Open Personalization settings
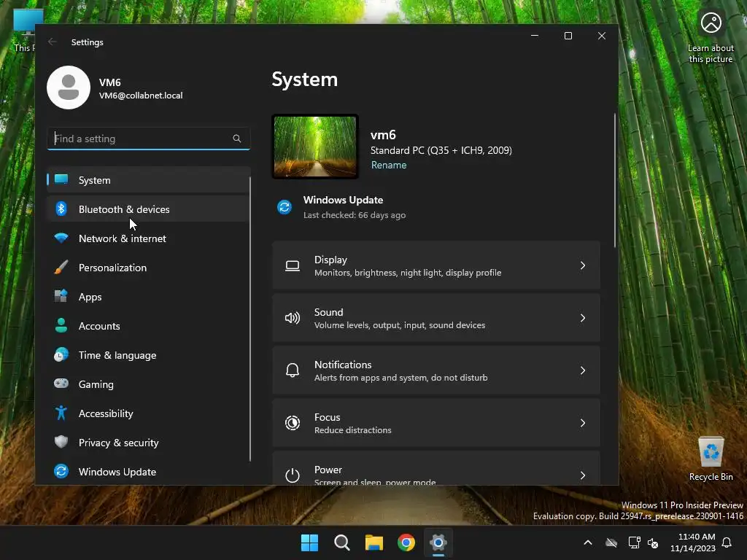The image size is (747, 560). (148, 268)
